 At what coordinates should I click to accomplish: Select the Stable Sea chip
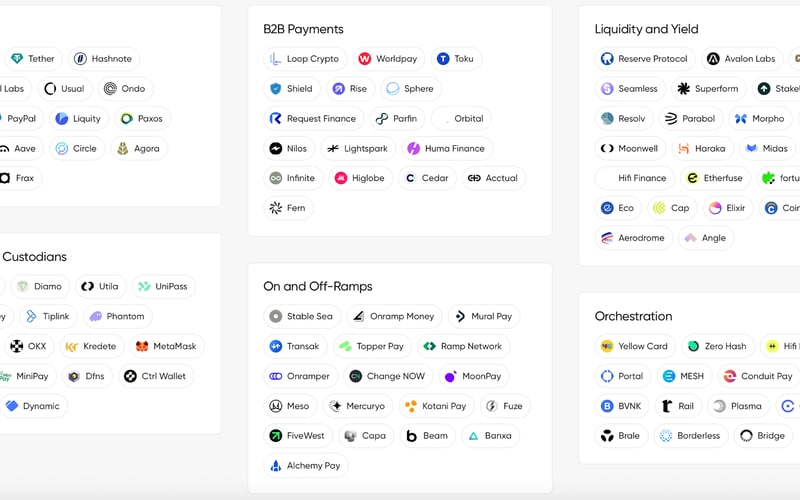click(302, 316)
